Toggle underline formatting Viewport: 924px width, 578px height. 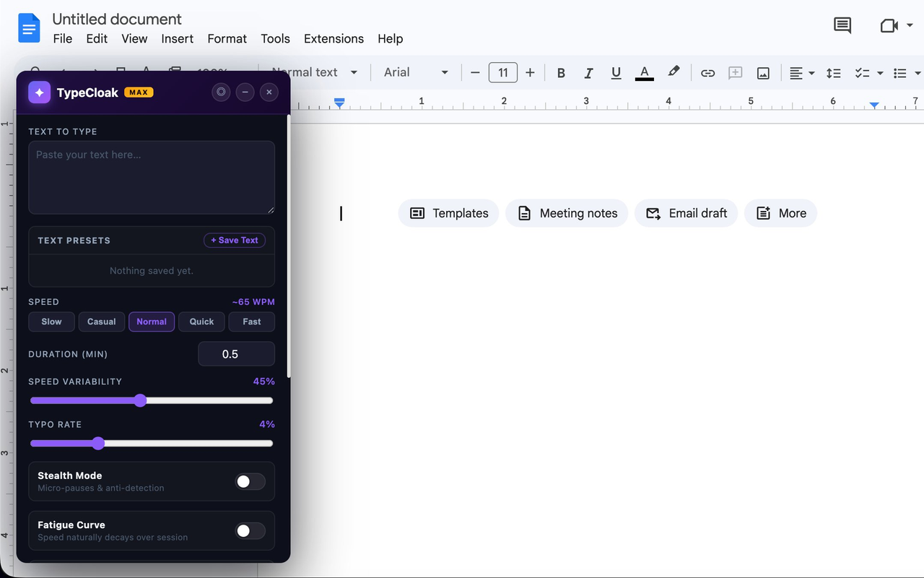coord(616,72)
